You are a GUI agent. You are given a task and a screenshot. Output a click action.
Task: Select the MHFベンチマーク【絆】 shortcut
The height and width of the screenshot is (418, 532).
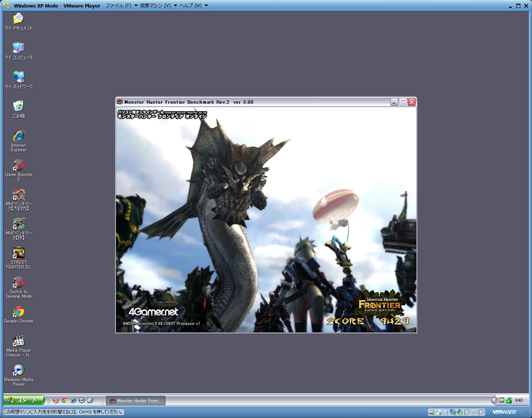point(19,228)
